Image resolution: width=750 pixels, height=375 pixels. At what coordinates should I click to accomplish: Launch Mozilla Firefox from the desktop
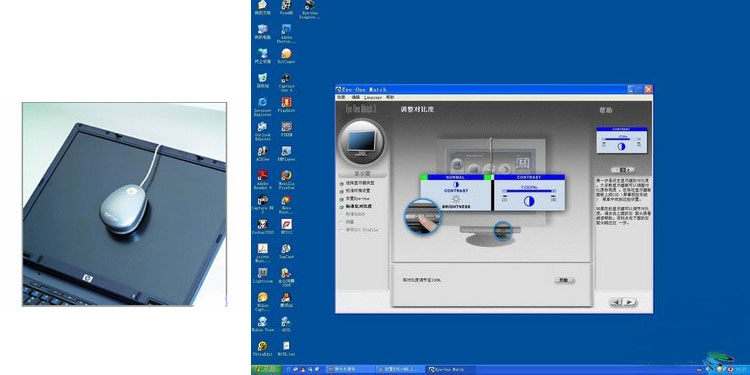[x=286, y=180]
